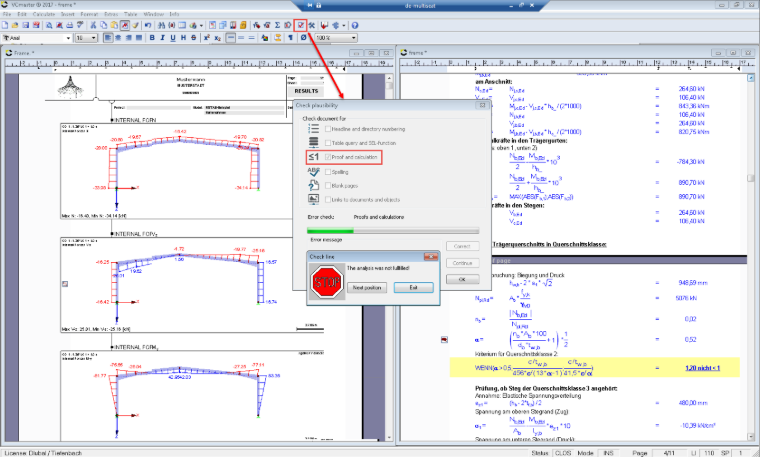Toggle Bold formatting in toolbar
760x457 pixels.
click(152, 38)
